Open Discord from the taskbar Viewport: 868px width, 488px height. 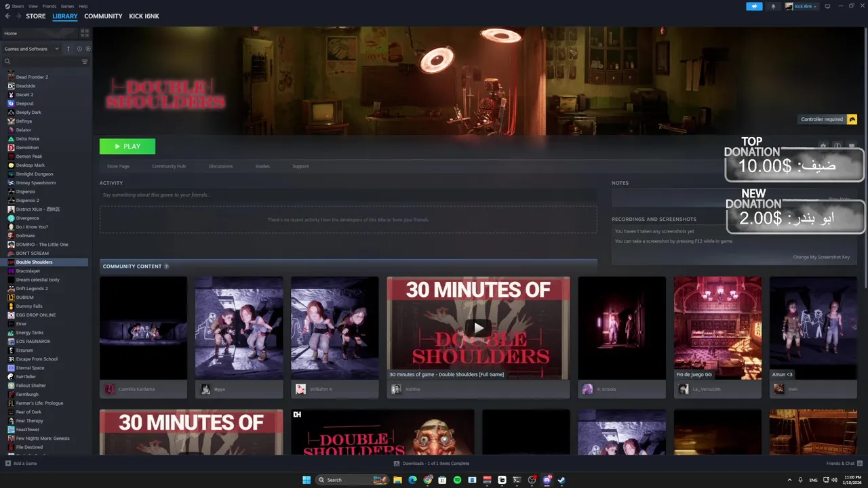point(547,480)
